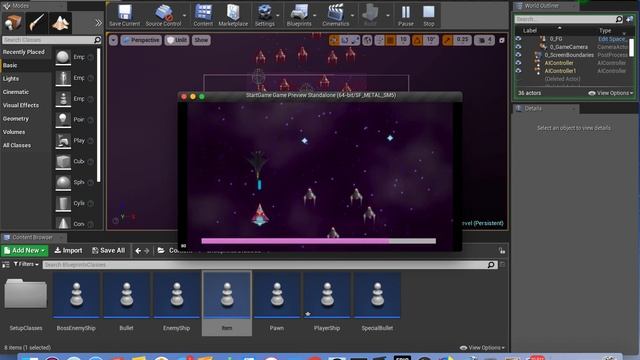Click the Save All button
This screenshot has width=640, height=360.
109,250
